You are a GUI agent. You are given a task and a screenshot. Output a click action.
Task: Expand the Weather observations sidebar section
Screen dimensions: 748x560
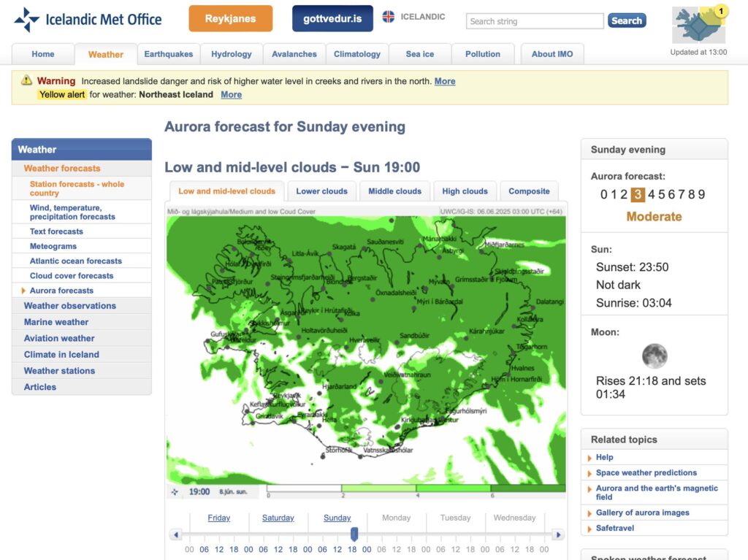pyautogui.click(x=69, y=306)
